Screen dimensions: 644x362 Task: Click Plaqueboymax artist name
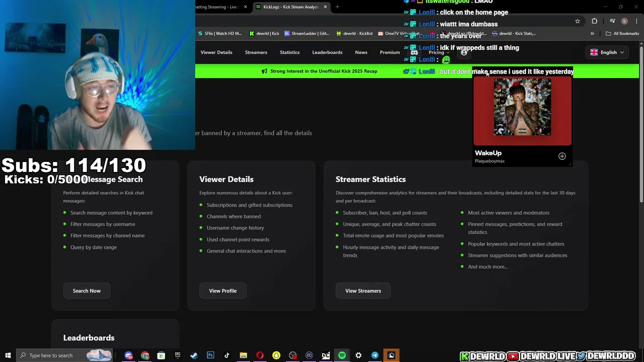click(x=490, y=161)
